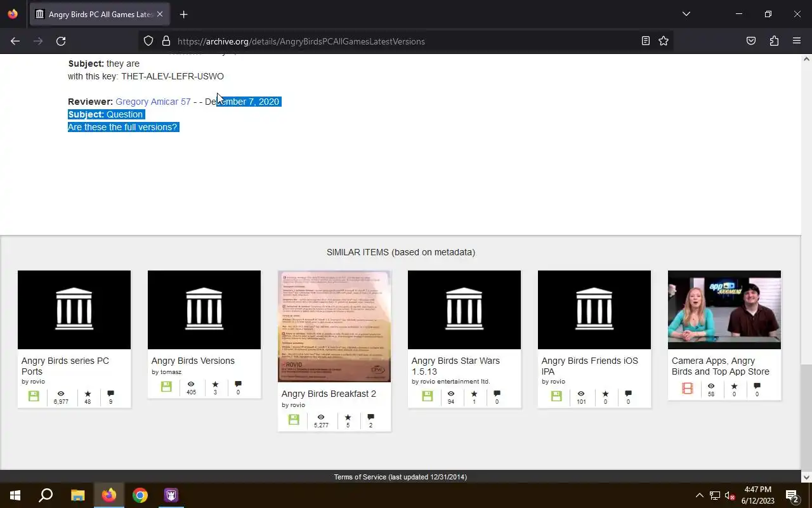Click scrollbar down arrow
The image size is (812, 508).
click(x=806, y=477)
